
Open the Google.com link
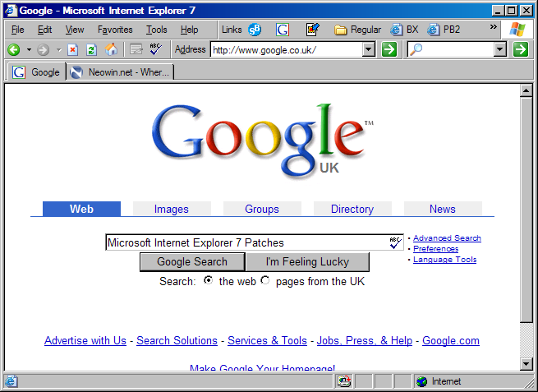pyautogui.click(x=451, y=340)
